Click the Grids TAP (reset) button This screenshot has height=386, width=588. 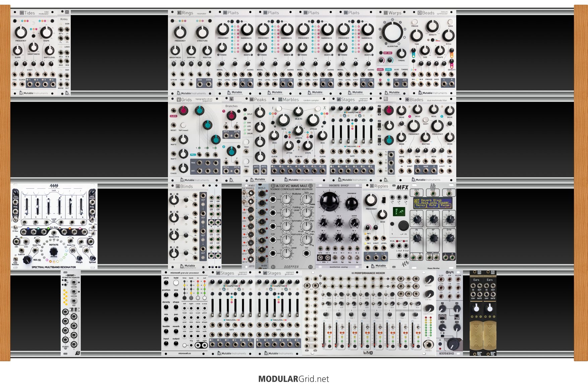point(183,125)
